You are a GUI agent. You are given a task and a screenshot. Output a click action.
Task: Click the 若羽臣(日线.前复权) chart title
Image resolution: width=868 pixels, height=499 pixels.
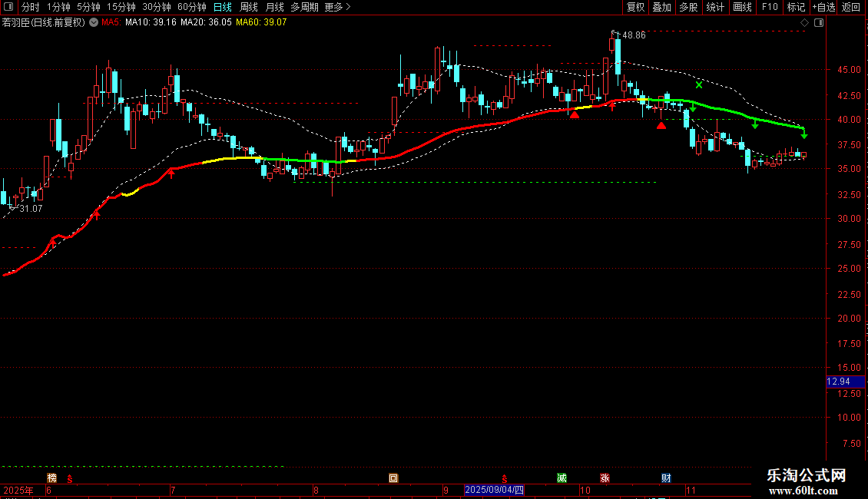tap(44, 23)
